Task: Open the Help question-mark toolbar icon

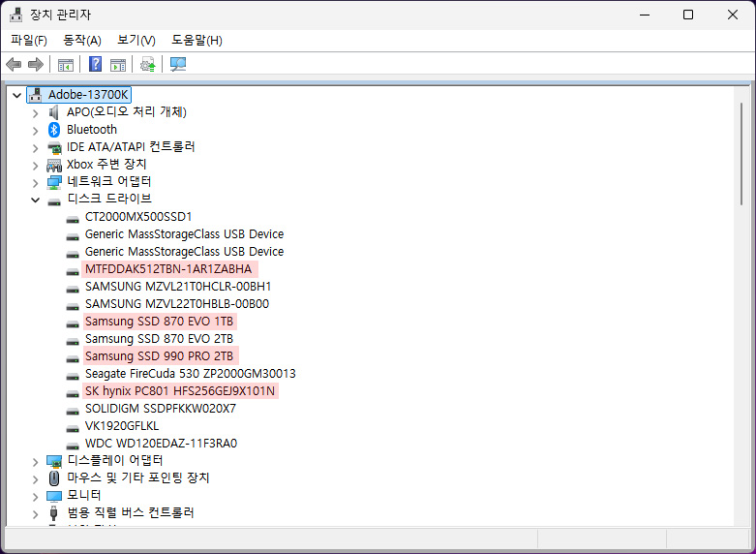Action: pos(96,64)
